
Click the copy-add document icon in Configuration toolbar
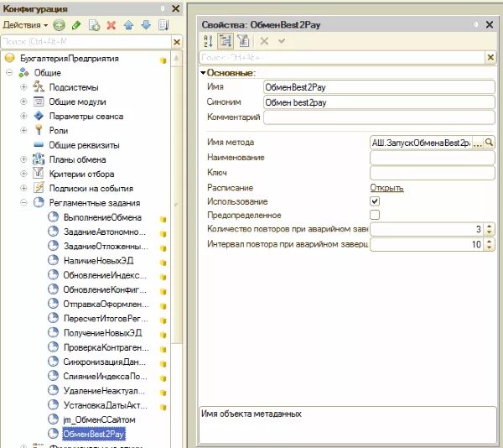(x=94, y=25)
